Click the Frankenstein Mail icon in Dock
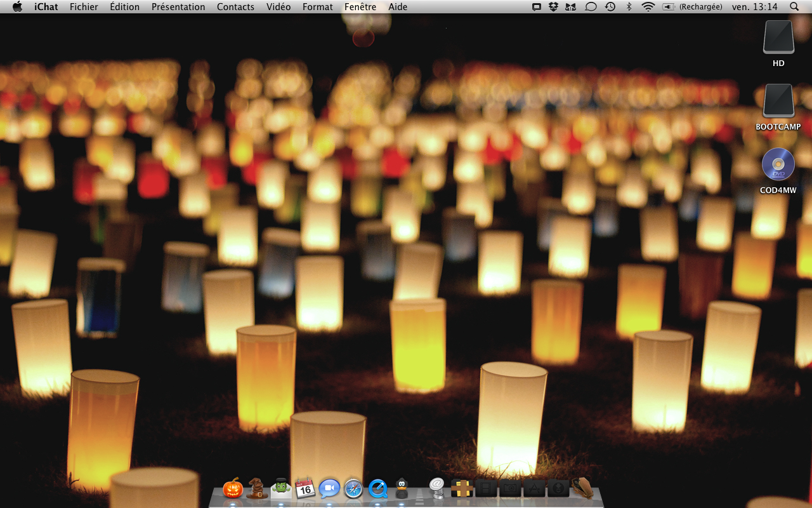 pyautogui.click(x=281, y=488)
